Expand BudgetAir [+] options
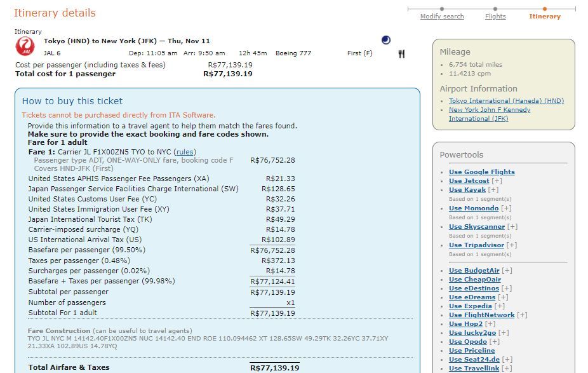The image size is (588, 373). [x=507, y=271]
